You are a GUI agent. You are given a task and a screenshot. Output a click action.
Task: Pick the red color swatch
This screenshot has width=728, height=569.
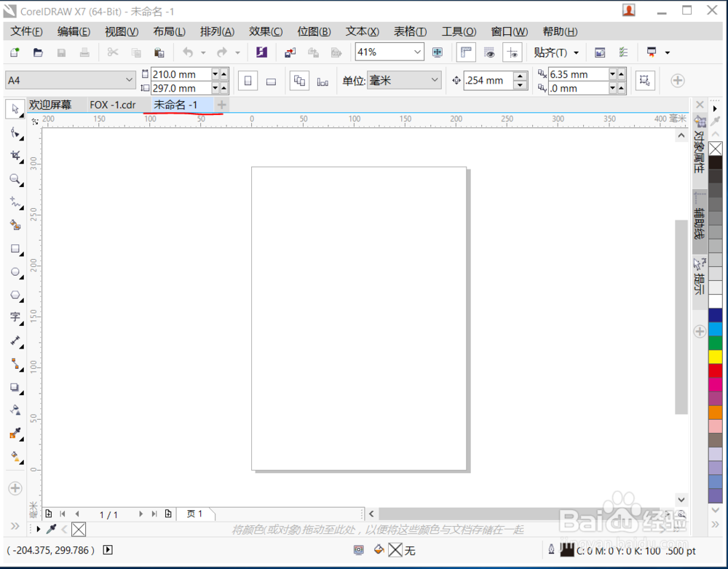pyautogui.click(x=716, y=371)
